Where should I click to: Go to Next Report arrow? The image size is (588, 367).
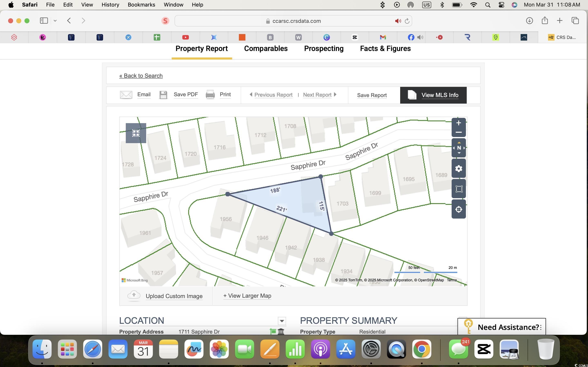pyautogui.click(x=335, y=95)
